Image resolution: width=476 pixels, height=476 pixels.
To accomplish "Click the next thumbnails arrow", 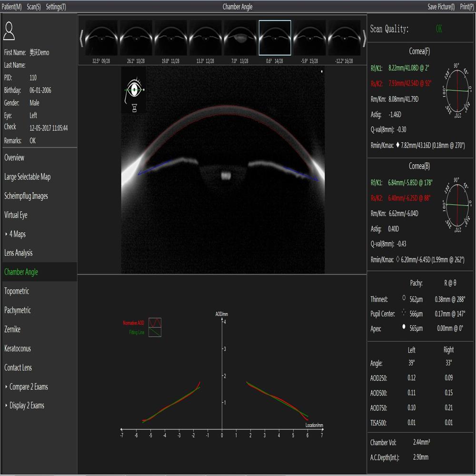I will (364, 38).
